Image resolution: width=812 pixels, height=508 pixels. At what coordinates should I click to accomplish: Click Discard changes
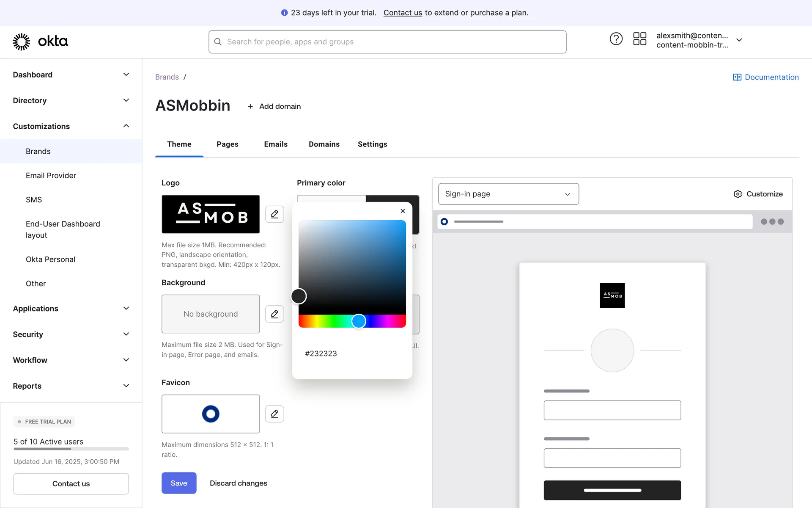[238, 483]
